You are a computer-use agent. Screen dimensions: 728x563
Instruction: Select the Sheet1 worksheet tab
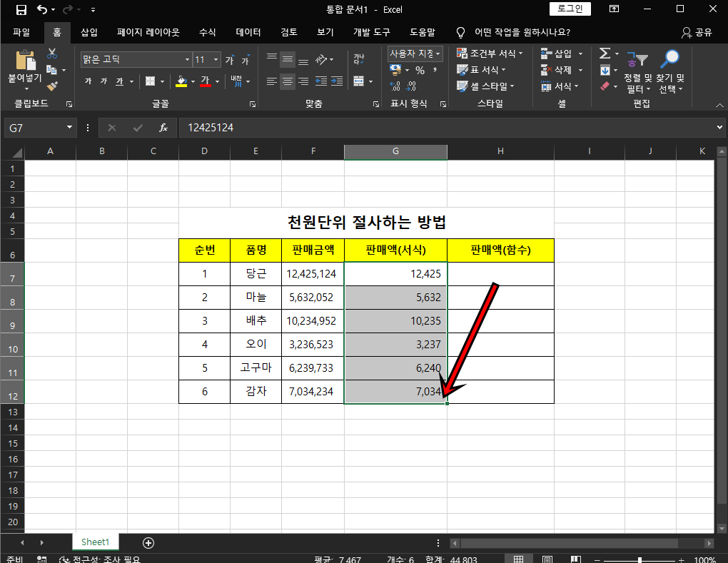tap(95, 542)
